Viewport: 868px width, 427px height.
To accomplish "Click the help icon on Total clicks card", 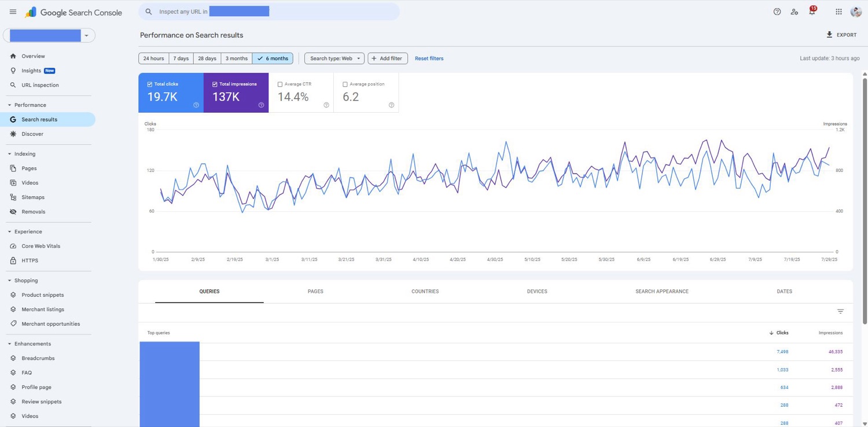I will pyautogui.click(x=196, y=105).
